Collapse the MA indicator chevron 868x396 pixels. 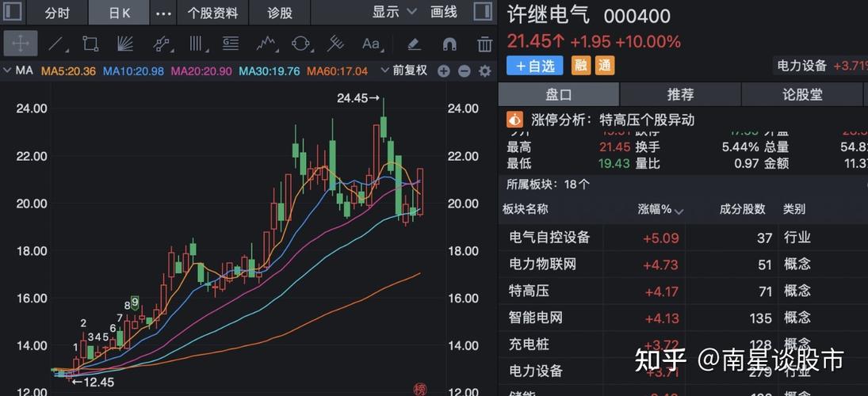click(7, 70)
